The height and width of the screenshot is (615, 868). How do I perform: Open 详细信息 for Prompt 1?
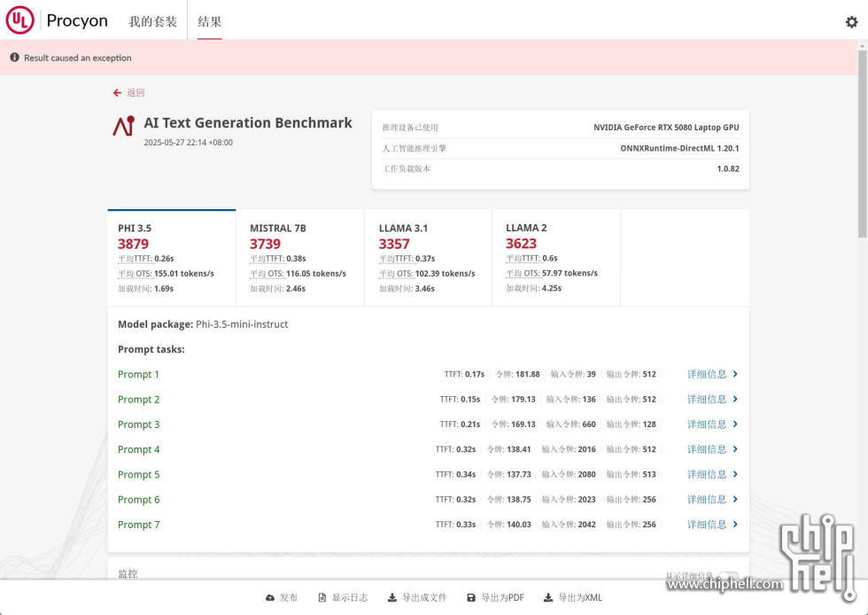pos(707,374)
